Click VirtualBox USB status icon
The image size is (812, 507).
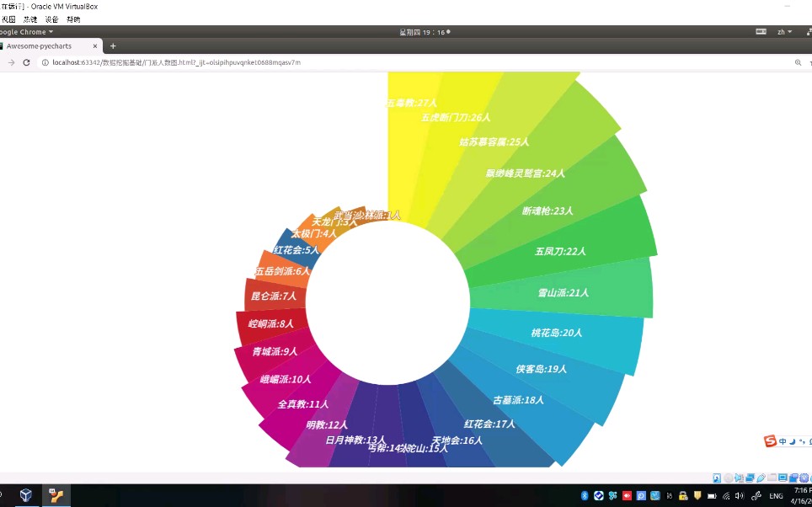(761, 478)
